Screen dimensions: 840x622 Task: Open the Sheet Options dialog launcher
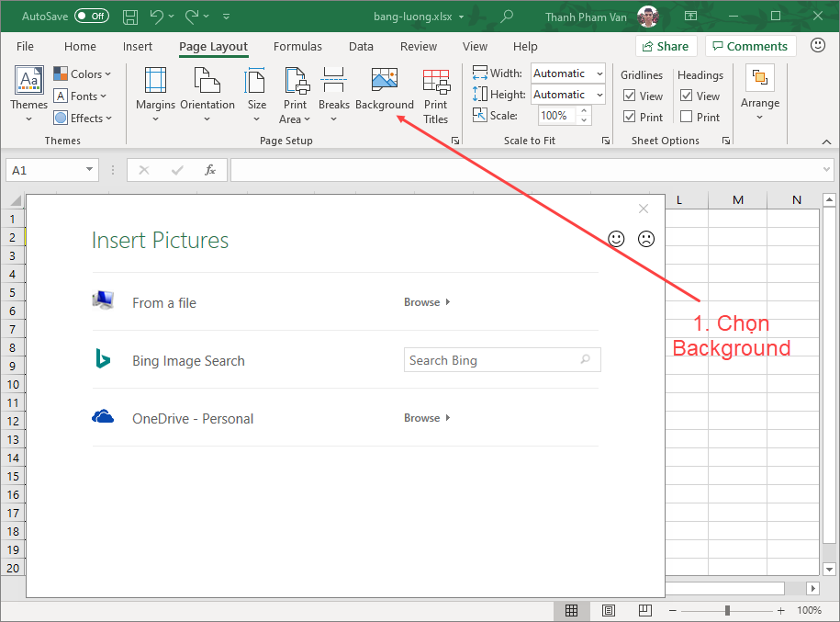tap(726, 141)
